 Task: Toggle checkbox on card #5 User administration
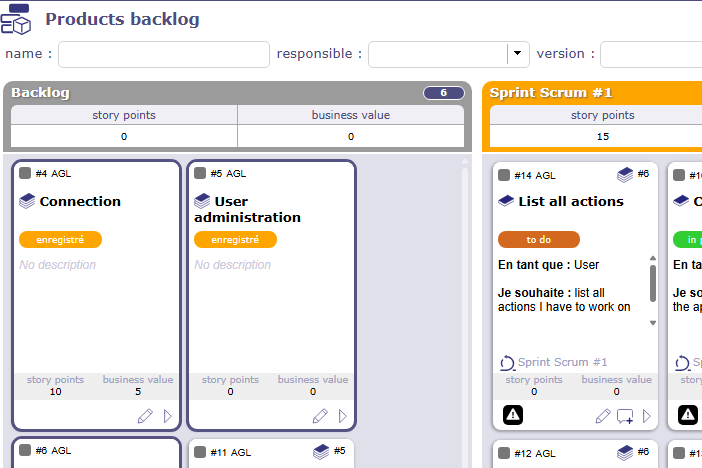click(201, 173)
